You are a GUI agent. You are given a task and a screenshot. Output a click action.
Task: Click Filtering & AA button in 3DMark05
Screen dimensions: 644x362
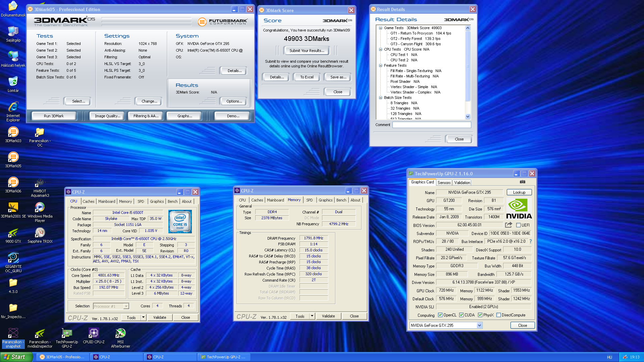click(146, 116)
